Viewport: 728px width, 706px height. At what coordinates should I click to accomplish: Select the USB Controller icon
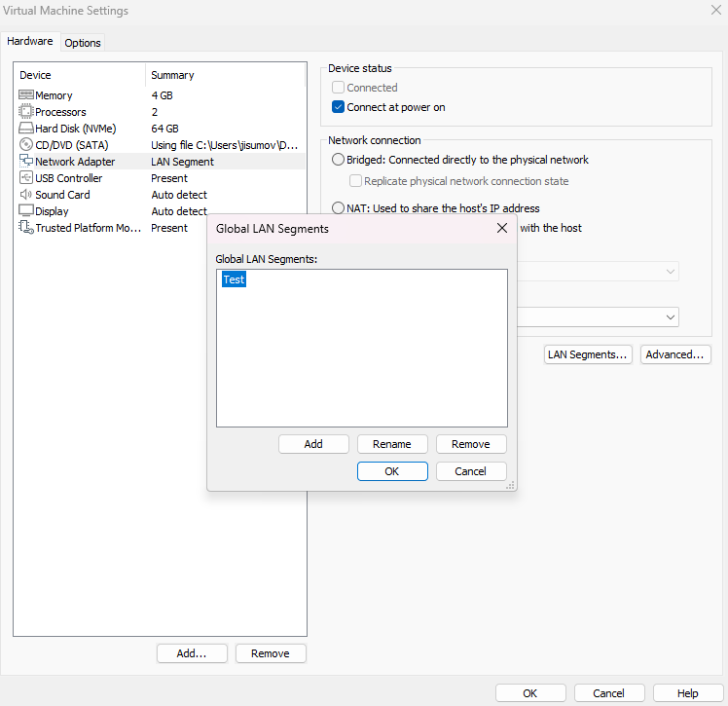[x=26, y=178]
